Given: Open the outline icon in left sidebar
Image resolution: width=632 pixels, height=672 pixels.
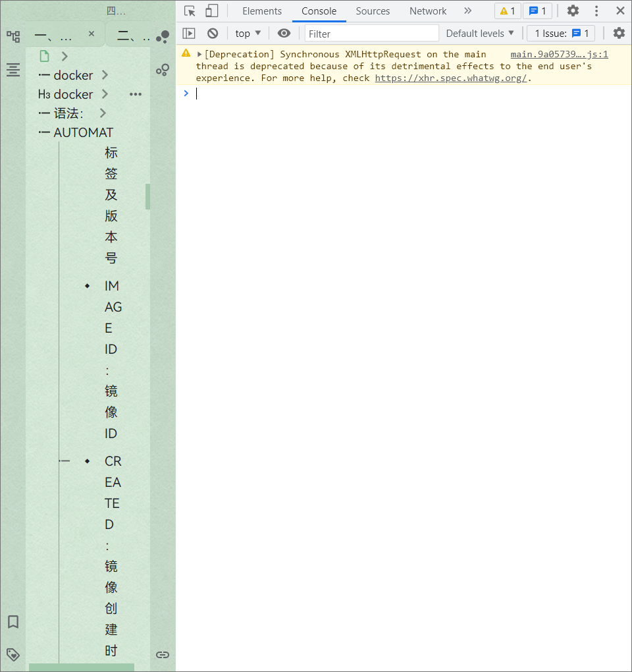Looking at the screenshot, I should click(x=13, y=69).
